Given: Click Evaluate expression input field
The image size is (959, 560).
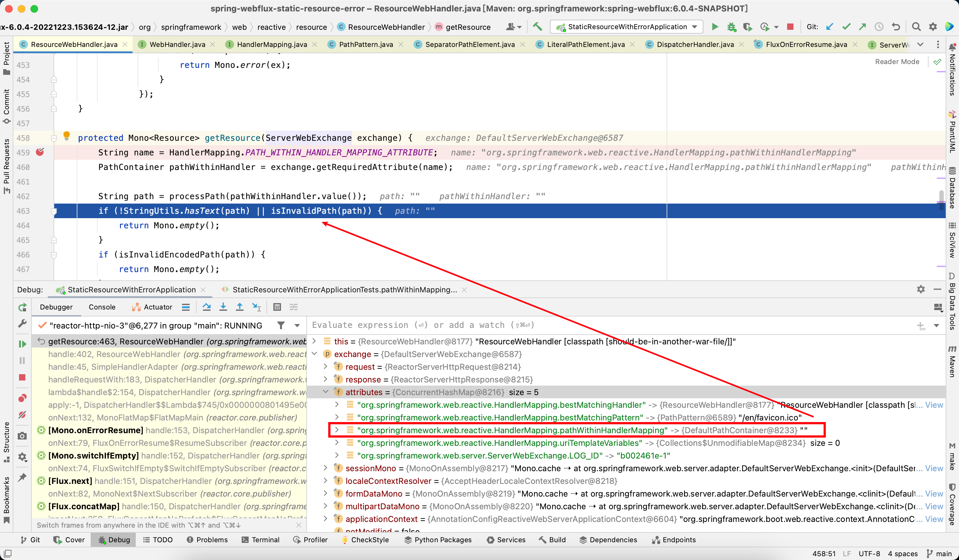Looking at the screenshot, I should pos(609,325).
